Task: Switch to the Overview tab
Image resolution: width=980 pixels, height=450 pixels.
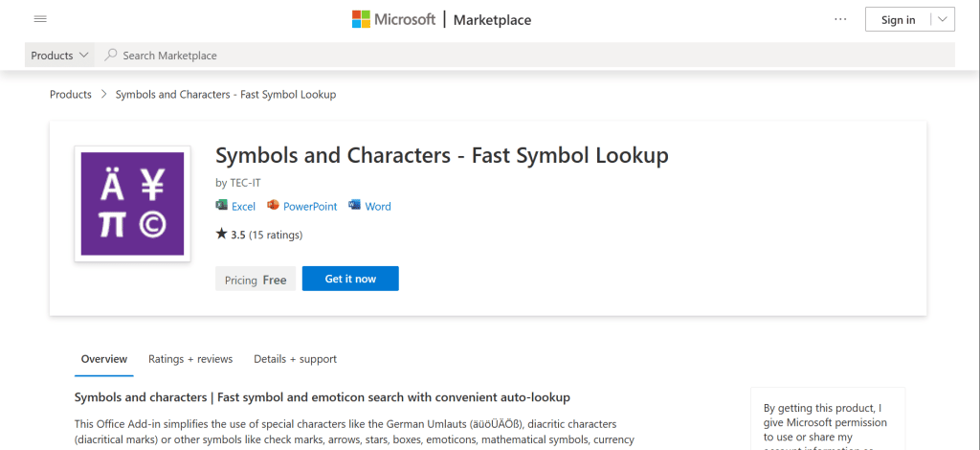Action: tap(104, 359)
